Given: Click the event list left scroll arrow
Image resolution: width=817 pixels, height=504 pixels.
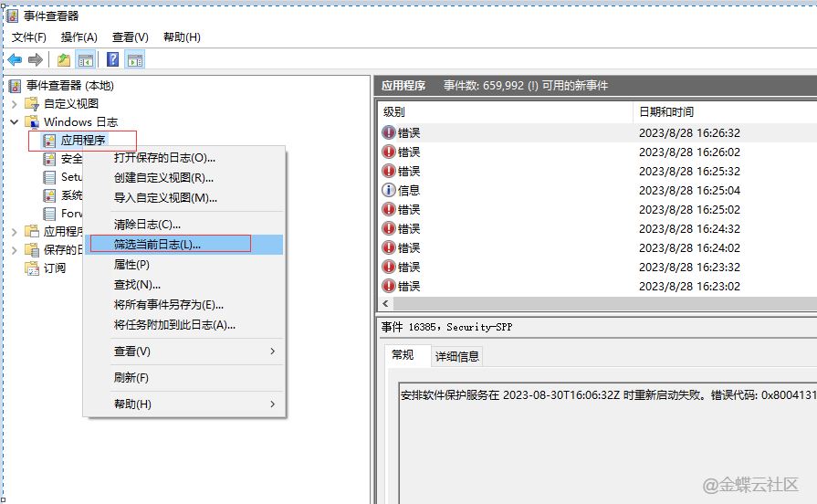Looking at the screenshot, I should (386, 303).
